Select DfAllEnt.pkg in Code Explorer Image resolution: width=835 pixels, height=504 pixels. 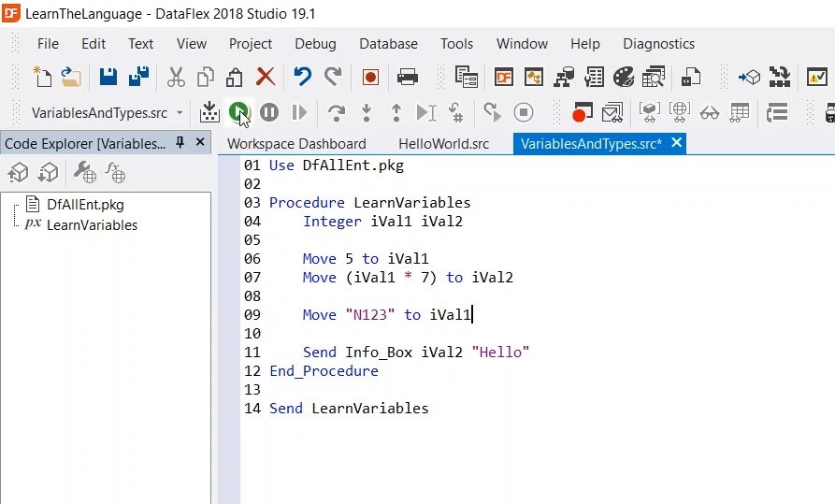click(84, 205)
